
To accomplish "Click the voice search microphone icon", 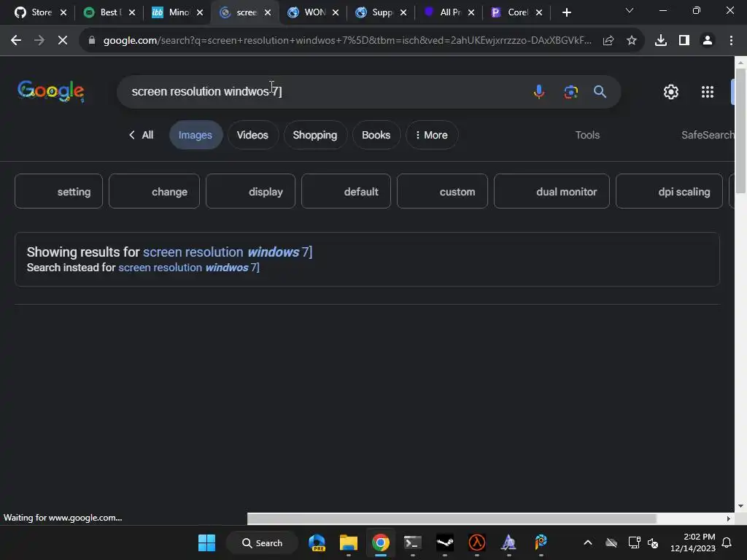I will (539, 91).
